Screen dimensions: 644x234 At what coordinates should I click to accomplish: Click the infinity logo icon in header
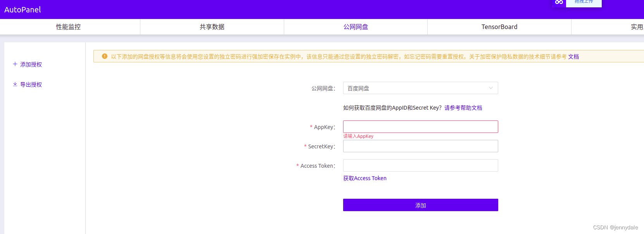tap(559, 2)
